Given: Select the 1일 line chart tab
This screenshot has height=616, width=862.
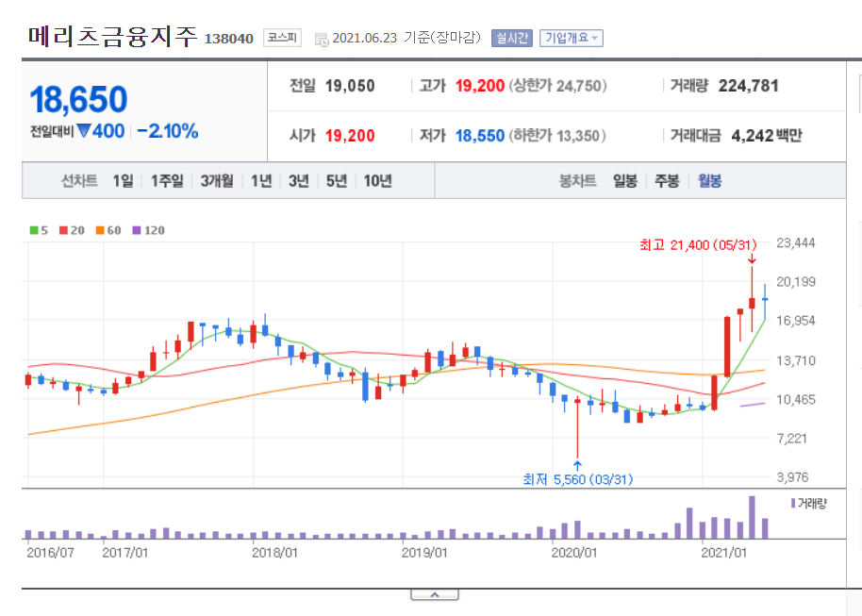Looking at the screenshot, I should click(x=124, y=181).
